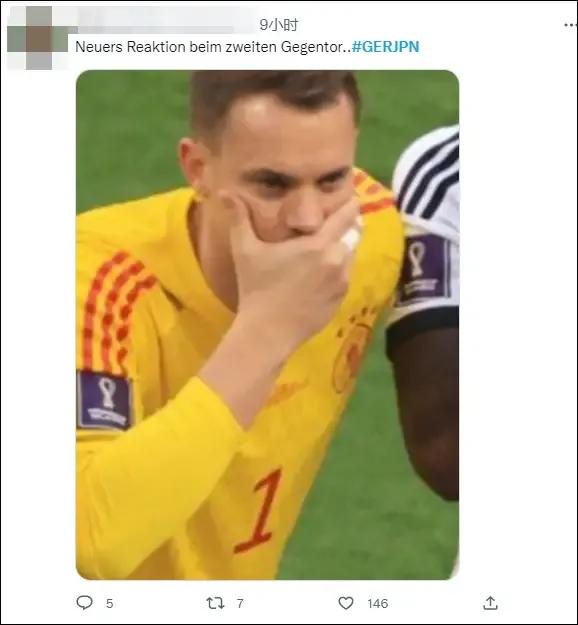Retweet this post using the arrows icon

pos(215,603)
